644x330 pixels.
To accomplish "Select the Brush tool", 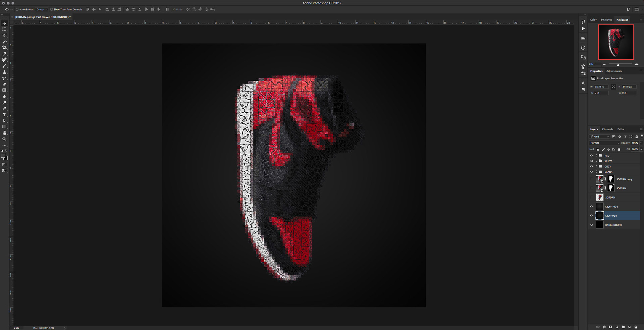I will coord(5,66).
